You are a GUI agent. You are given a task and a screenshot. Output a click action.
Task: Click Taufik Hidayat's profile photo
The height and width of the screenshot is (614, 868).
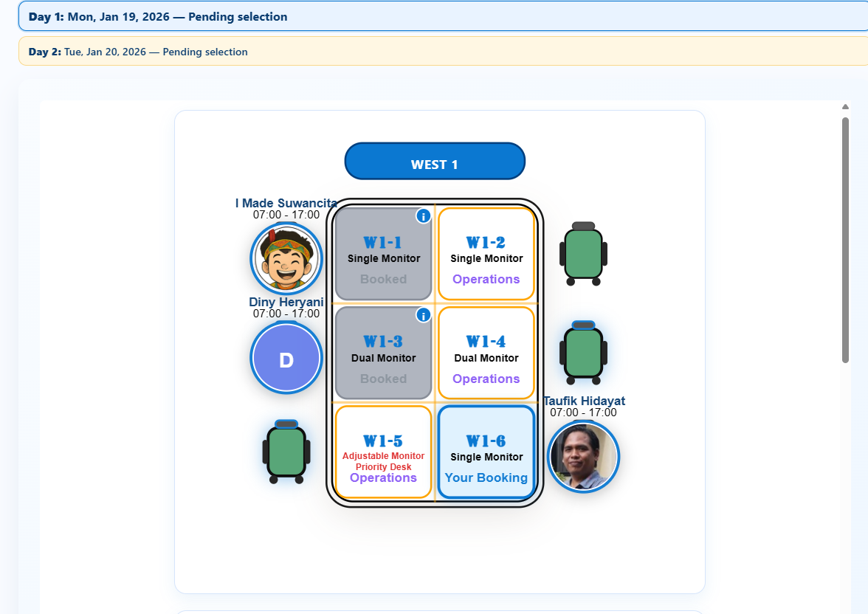(583, 456)
